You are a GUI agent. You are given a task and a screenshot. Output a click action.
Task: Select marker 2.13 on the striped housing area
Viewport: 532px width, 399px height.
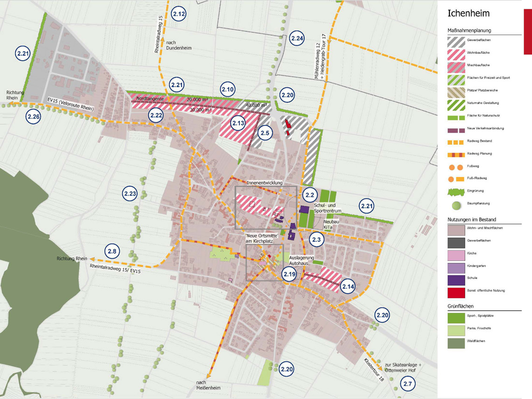[238, 123]
